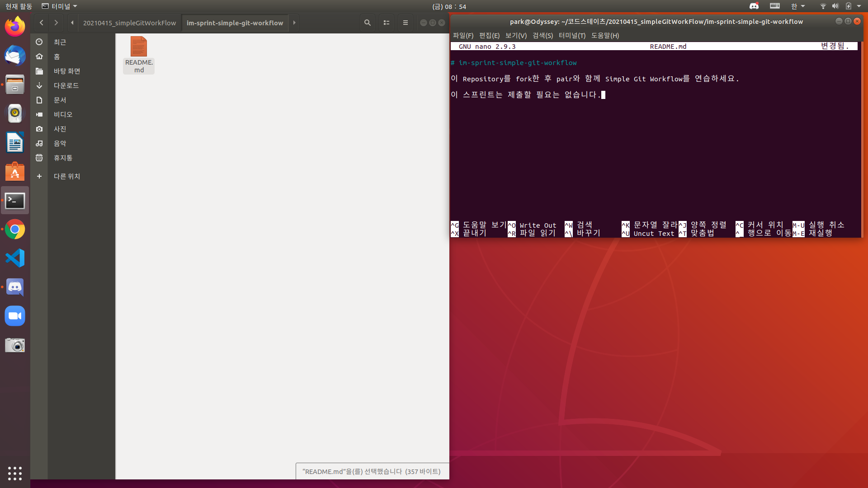Open Zoom from the dock
868x488 pixels.
tap(15, 316)
